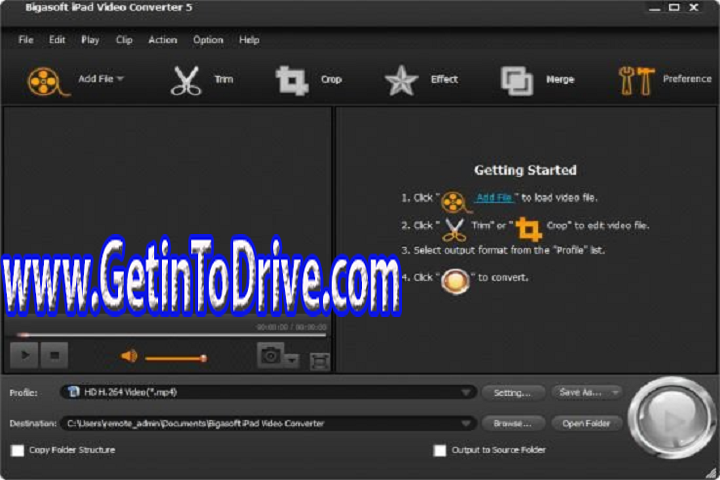Open the File menu
Viewport: 720px width, 480px height.
[x=26, y=40]
